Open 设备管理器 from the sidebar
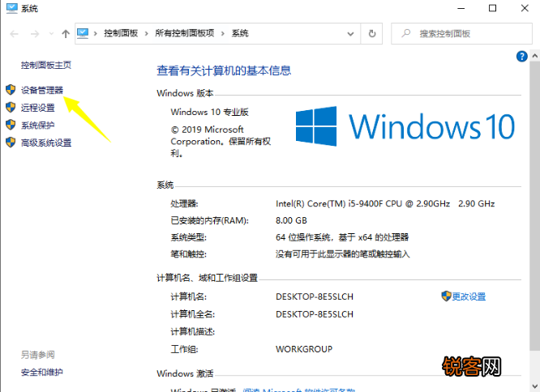 pos(42,91)
